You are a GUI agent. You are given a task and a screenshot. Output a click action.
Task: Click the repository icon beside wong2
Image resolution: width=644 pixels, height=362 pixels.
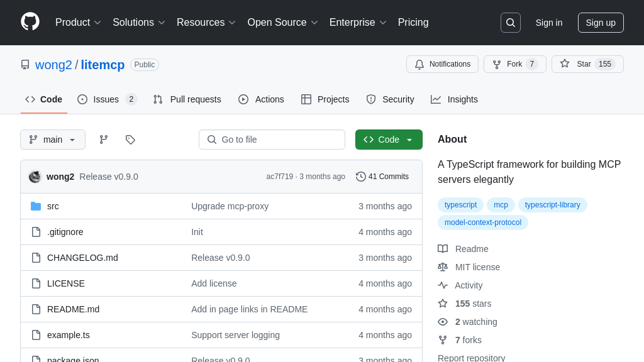(x=25, y=65)
